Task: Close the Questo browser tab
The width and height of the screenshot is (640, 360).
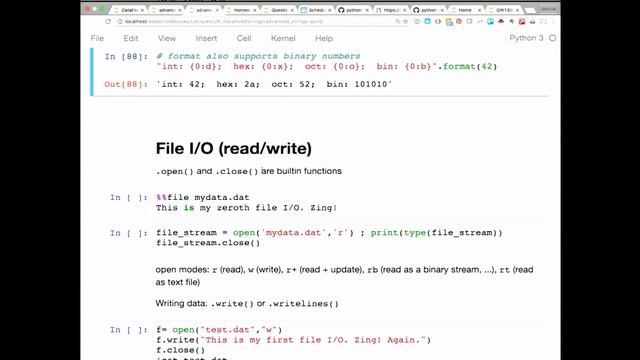Action: pos(292,10)
